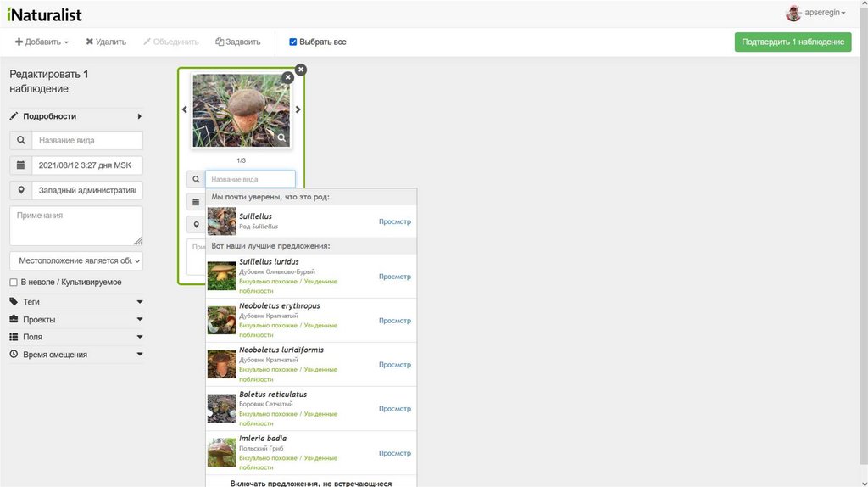Click 'Подтвердить 1 наблюдение' green button

tap(793, 42)
